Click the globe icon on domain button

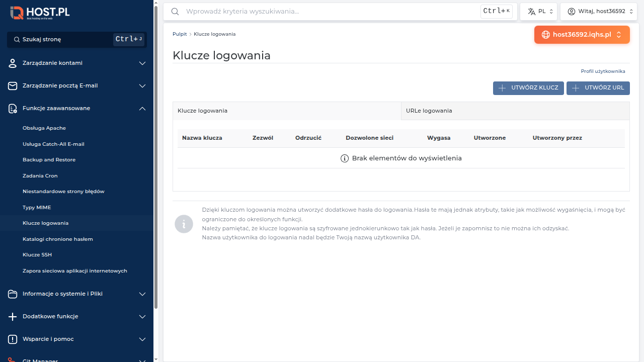(x=546, y=35)
